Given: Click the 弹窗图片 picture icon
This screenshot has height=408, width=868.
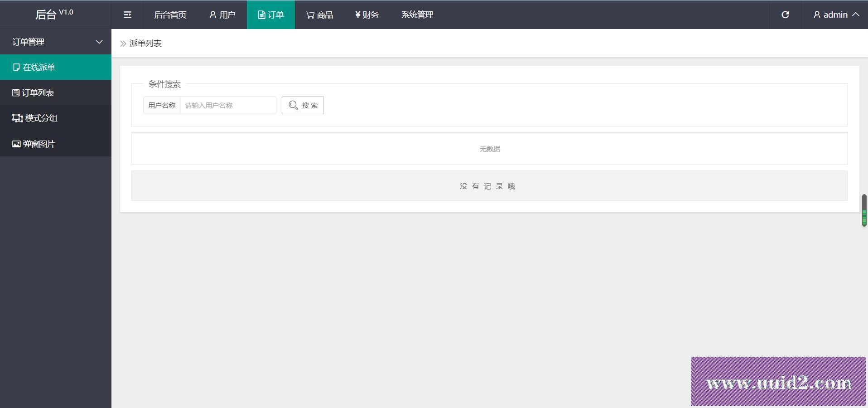Looking at the screenshot, I should [x=16, y=144].
